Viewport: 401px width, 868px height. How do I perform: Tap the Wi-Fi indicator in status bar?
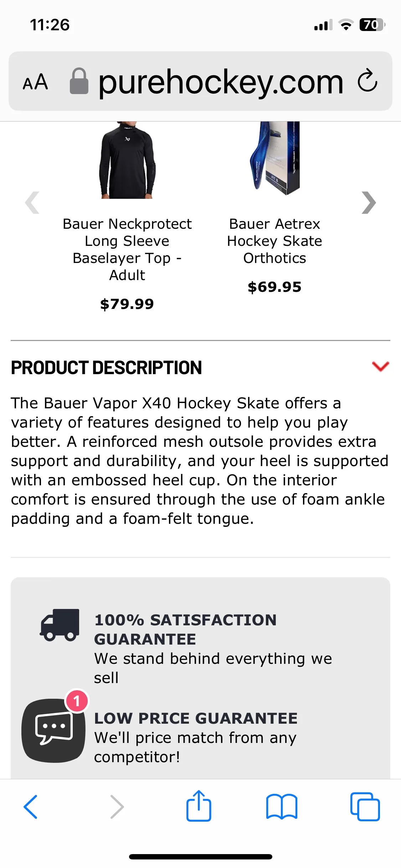tap(344, 25)
